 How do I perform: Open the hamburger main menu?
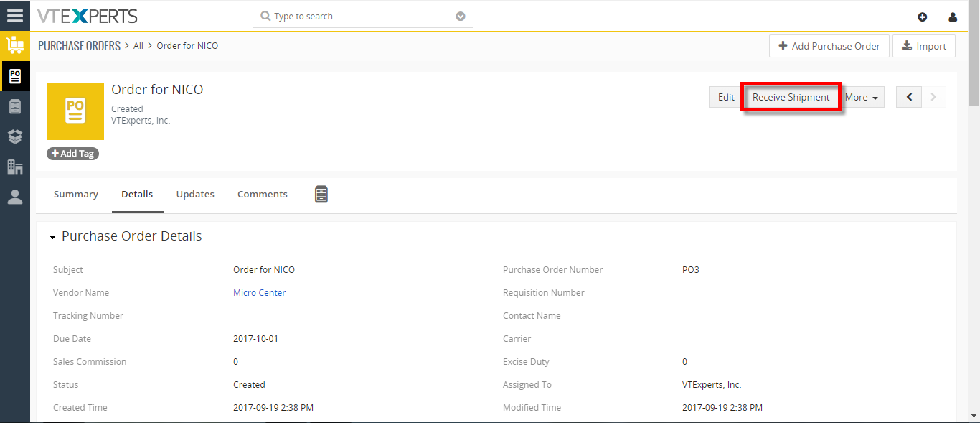click(15, 15)
